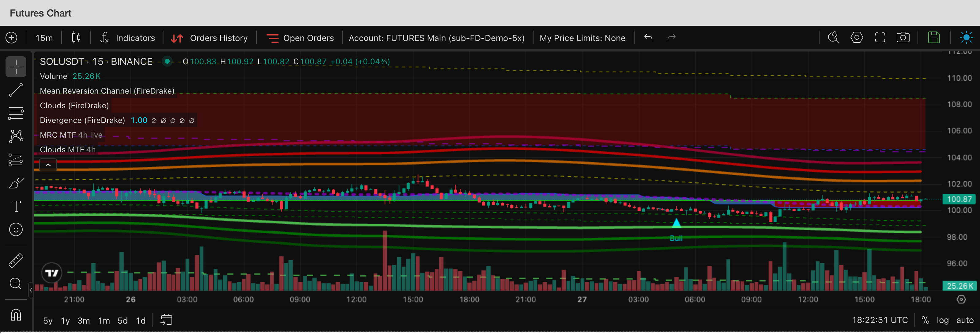Select the 5d date range
The height and width of the screenshot is (334, 980).
click(x=123, y=321)
